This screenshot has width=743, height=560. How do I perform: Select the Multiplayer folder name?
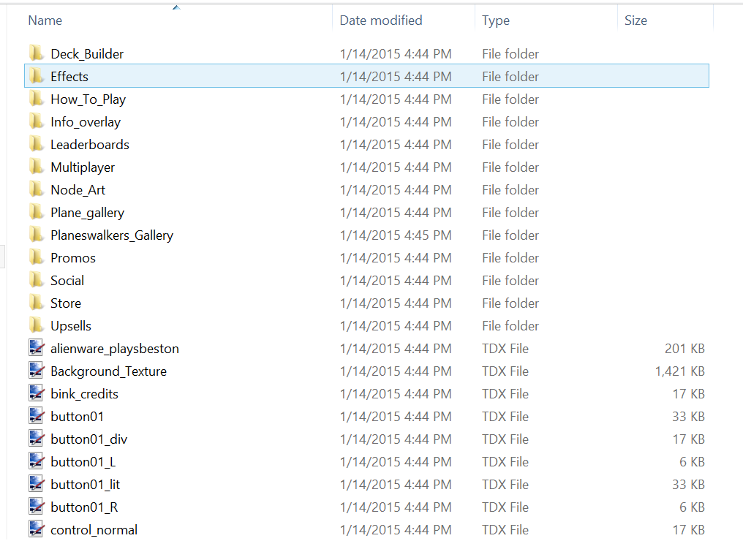click(83, 167)
